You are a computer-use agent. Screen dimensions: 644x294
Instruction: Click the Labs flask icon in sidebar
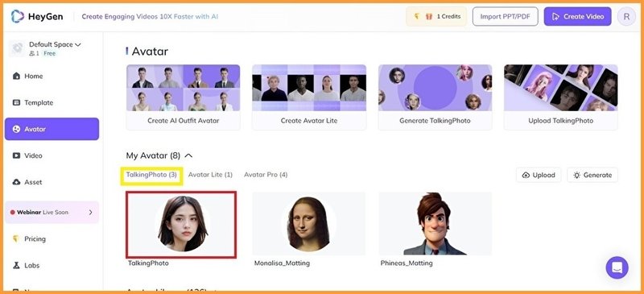click(x=16, y=265)
